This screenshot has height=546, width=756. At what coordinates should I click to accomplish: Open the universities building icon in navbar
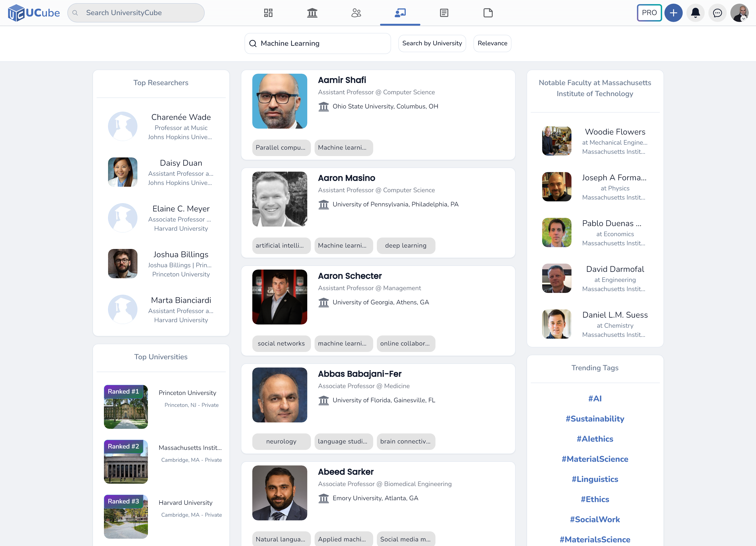(x=312, y=13)
